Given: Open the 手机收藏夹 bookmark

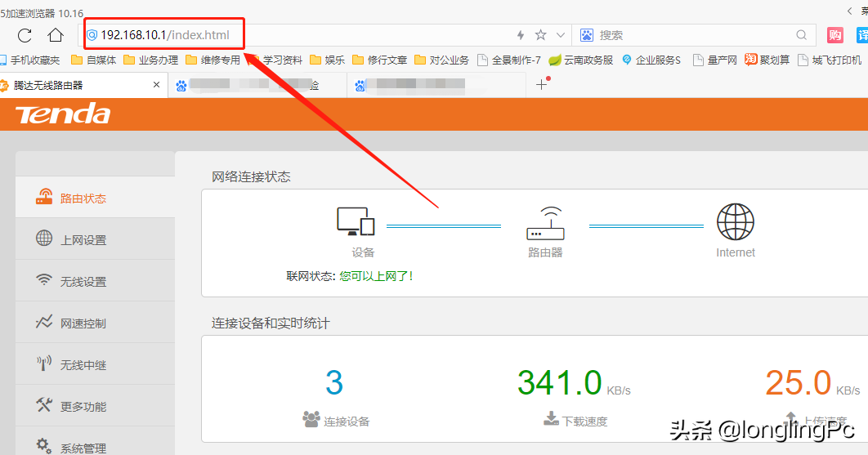Looking at the screenshot, I should [30, 60].
